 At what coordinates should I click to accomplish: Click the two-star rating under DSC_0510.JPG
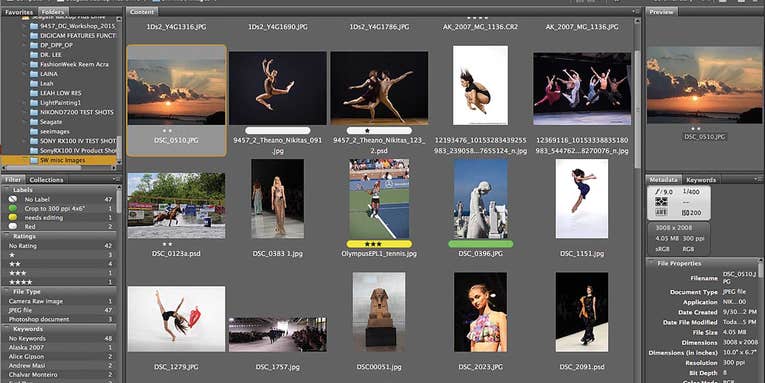pos(167,131)
